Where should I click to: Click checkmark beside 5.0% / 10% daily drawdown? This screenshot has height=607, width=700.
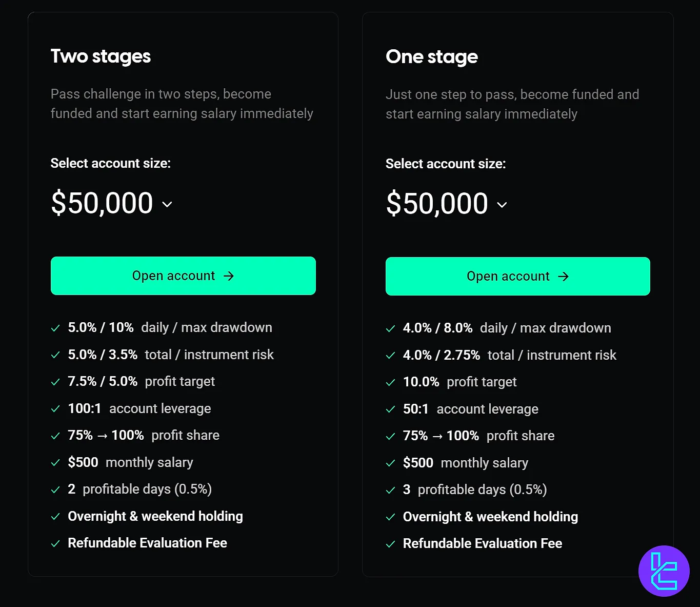coord(55,328)
